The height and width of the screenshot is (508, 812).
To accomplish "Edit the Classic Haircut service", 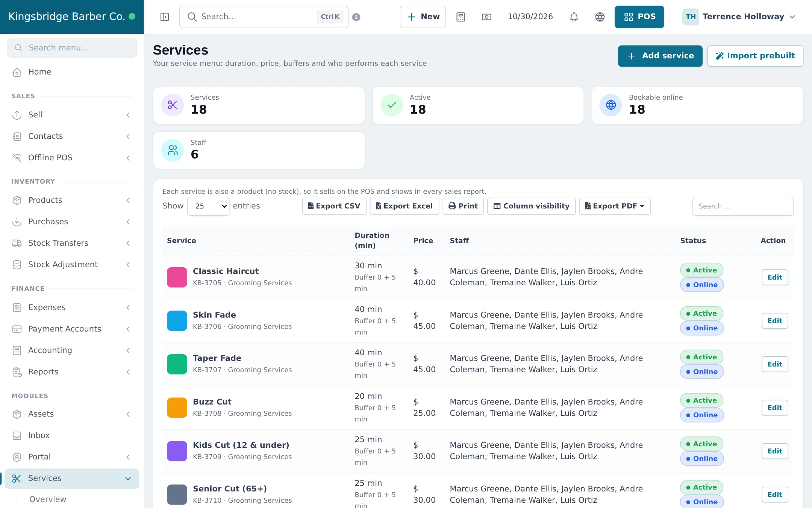I will (x=775, y=277).
